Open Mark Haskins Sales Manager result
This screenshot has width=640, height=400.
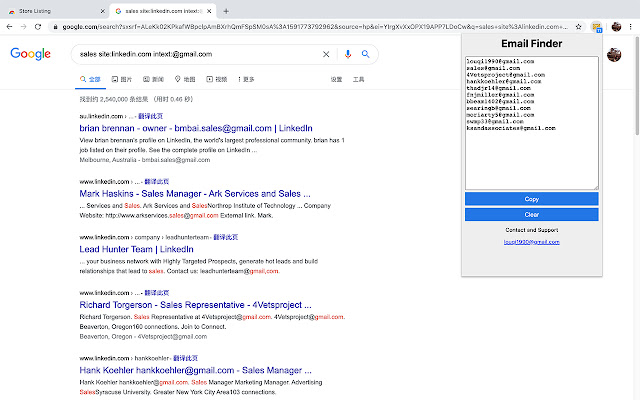195,193
